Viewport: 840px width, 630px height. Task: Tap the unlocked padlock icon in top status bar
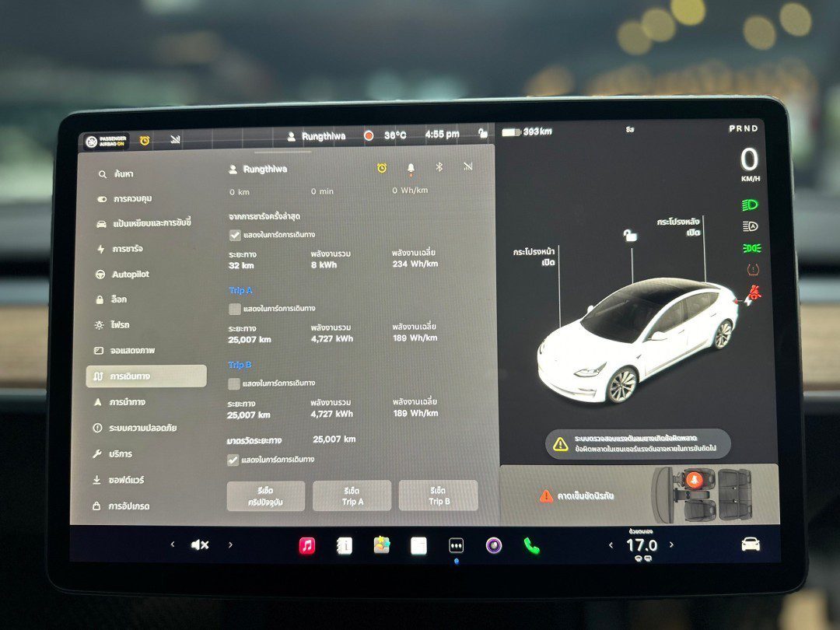(483, 132)
